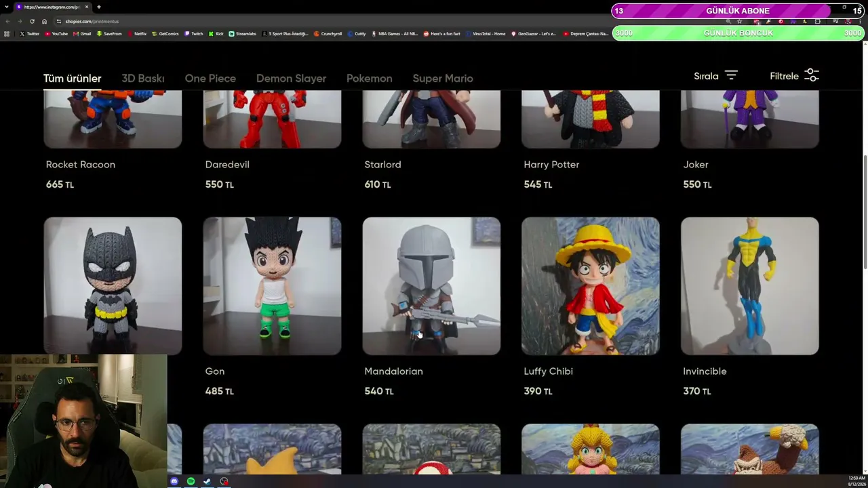Open the GetComics bookmark
868x488 pixels.
tap(165, 34)
